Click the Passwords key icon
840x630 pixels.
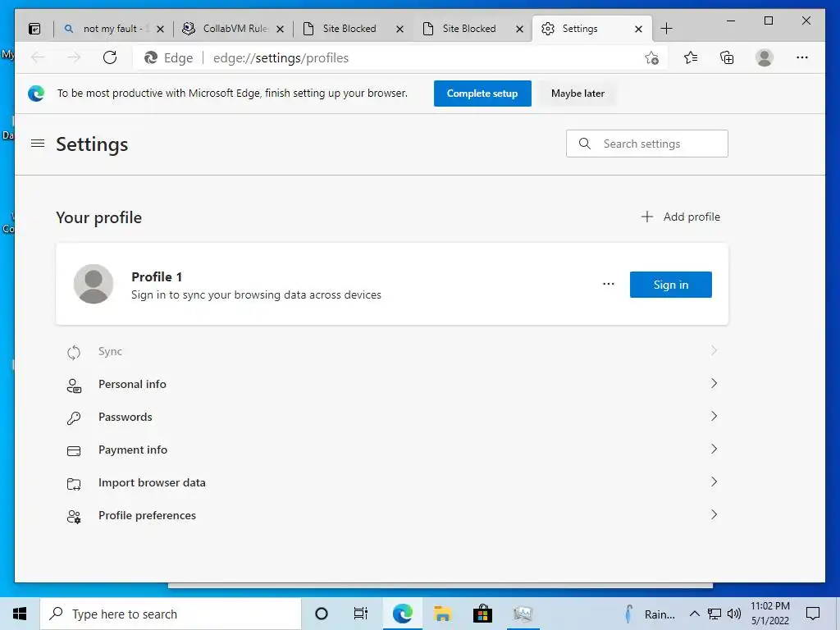click(x=74, y=418)
